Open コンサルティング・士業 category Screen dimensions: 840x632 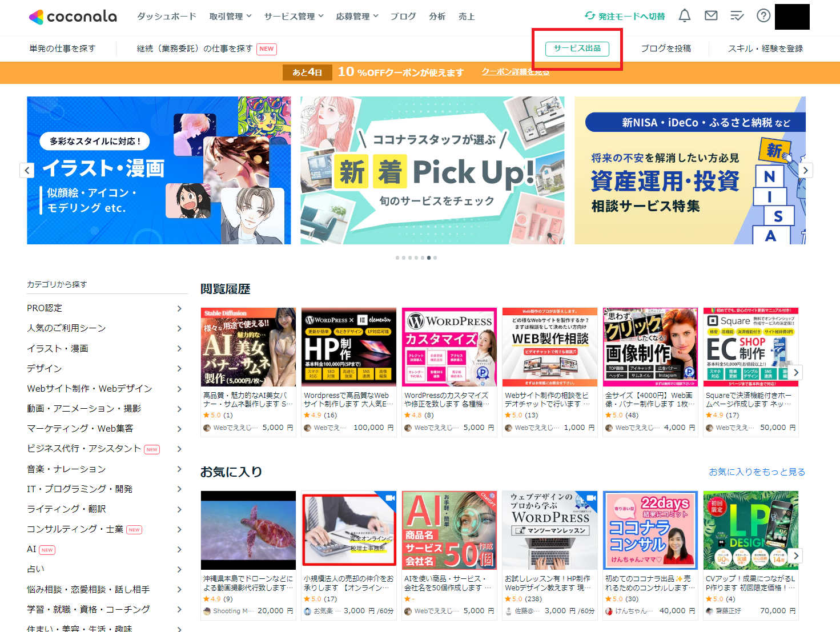[x=75, y=529]
